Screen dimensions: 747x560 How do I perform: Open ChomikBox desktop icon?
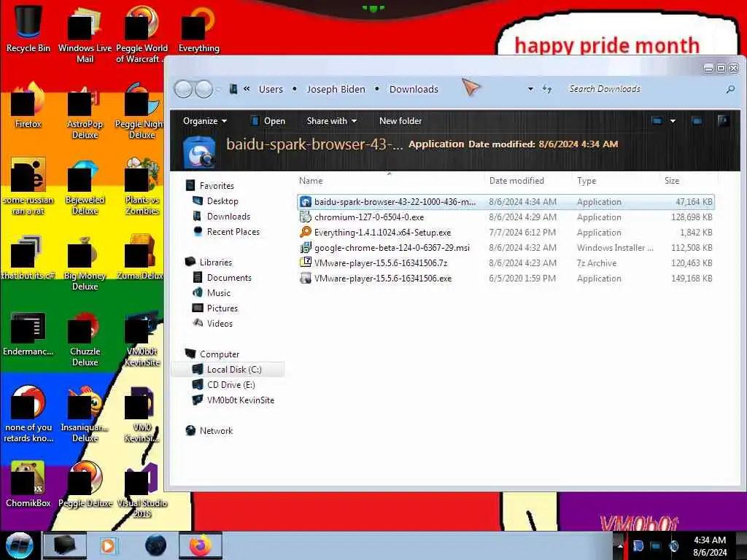(28, 484)
